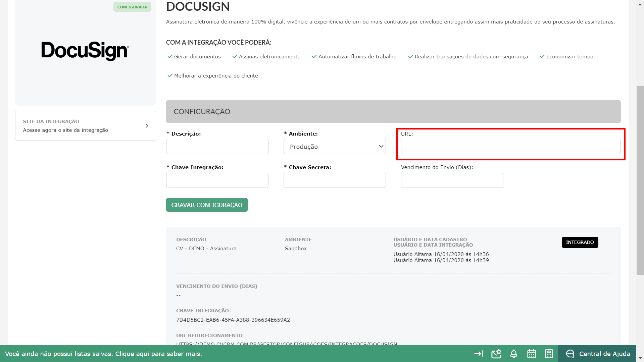Screen dimensions: 644x362
Task: Click the INTEGRADO status badge
Action: tap(580, 242)
